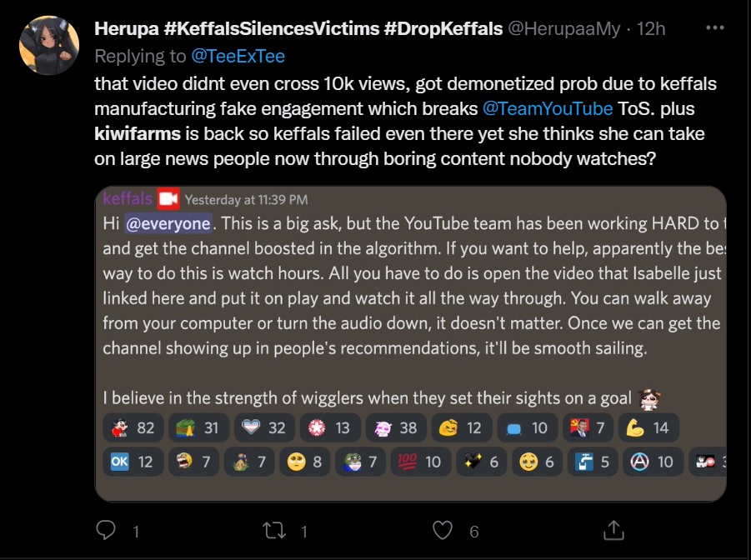Retweet this tweet
Image resolution: width=751 pixels, height=560 pixels.
point(274,530)
